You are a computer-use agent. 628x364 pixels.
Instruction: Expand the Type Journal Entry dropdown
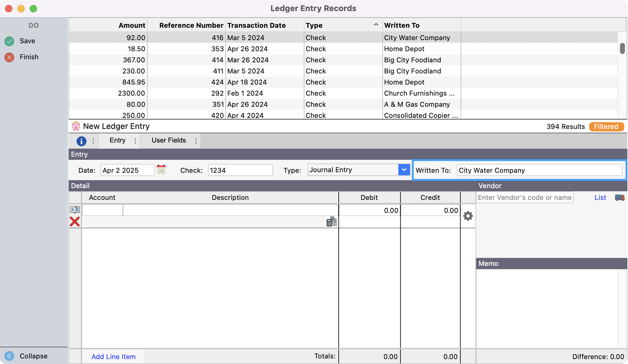(404, 170)
